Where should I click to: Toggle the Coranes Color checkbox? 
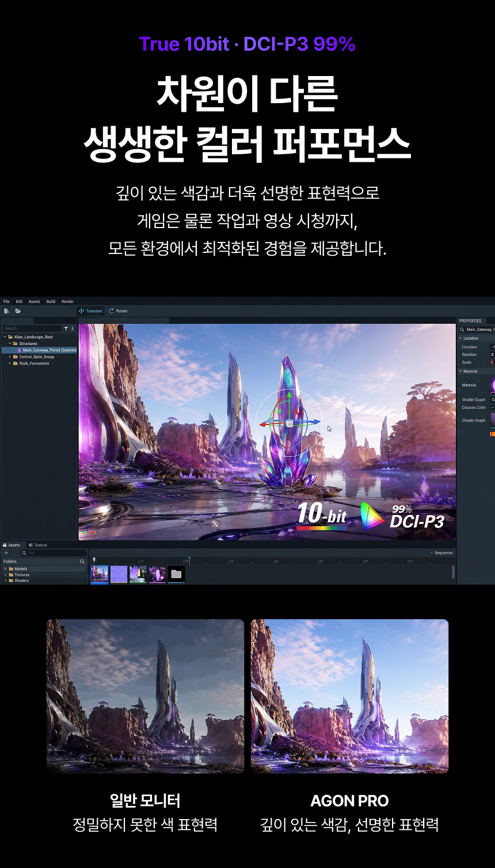(492, 407)
